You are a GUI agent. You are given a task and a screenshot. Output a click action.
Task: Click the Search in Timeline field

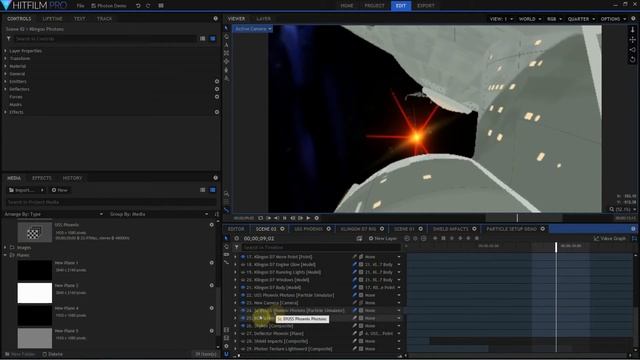[x=322, y=247]
